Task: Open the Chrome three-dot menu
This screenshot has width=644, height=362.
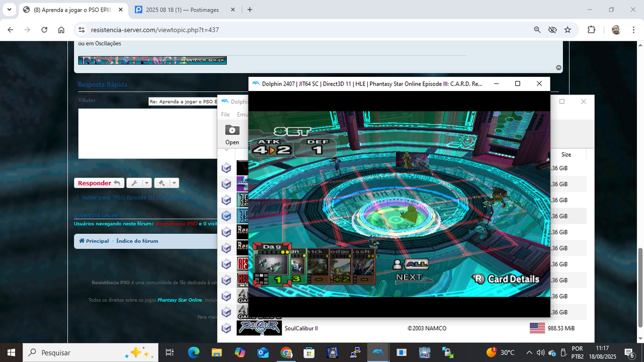Action: 633,30
